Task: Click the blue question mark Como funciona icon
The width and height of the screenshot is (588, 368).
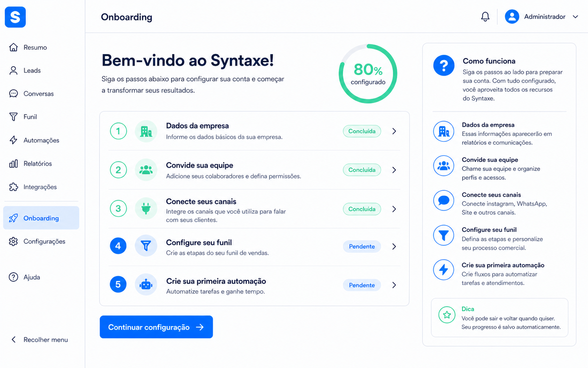Action: [444, 66]
